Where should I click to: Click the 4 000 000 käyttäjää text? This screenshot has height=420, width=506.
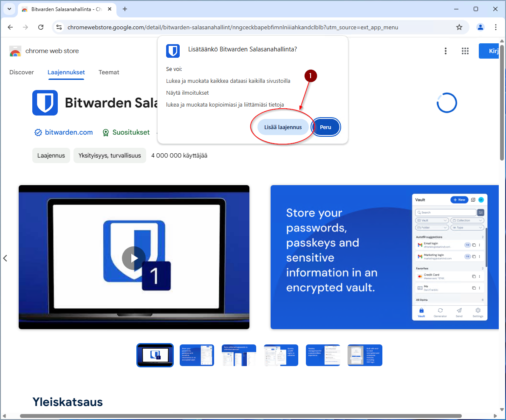click(x=179, y=155)
